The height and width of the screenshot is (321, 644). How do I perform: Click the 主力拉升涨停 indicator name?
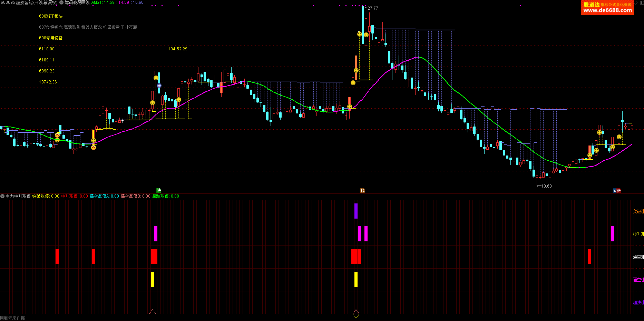(18, 196)
